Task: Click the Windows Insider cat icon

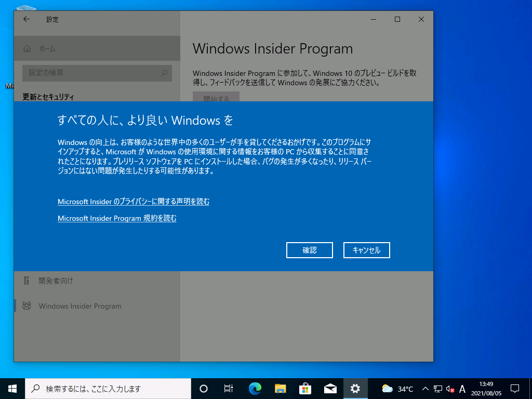Action: pyautogui.click(x=26, y=305)
